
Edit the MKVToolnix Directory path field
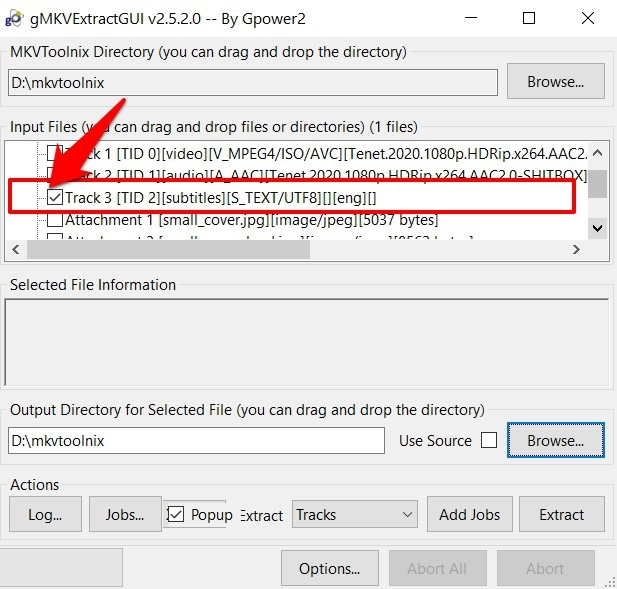(x=253, y=83)
